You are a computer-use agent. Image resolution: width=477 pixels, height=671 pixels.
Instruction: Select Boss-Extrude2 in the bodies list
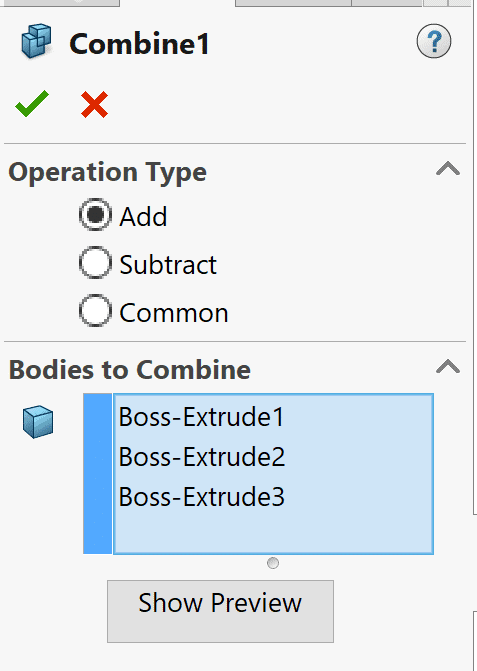201,457
